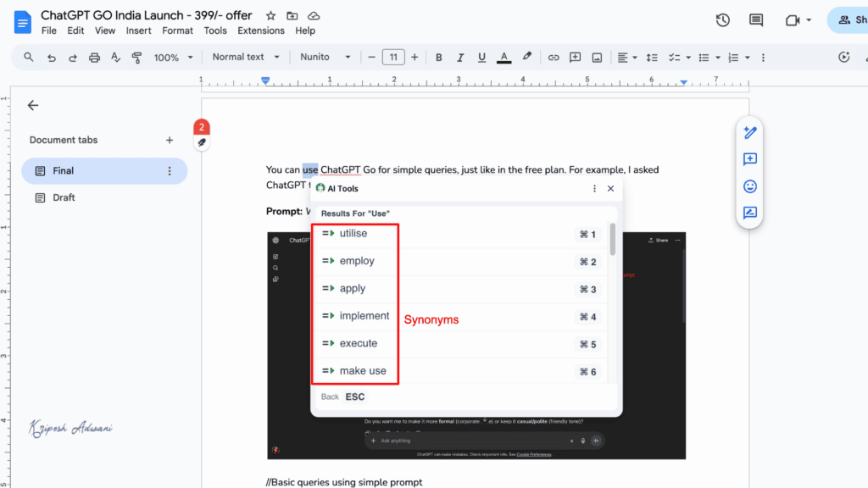Click the add comment icon in the right margin
This screenshot has height=488, width=868.
point(749,159)
